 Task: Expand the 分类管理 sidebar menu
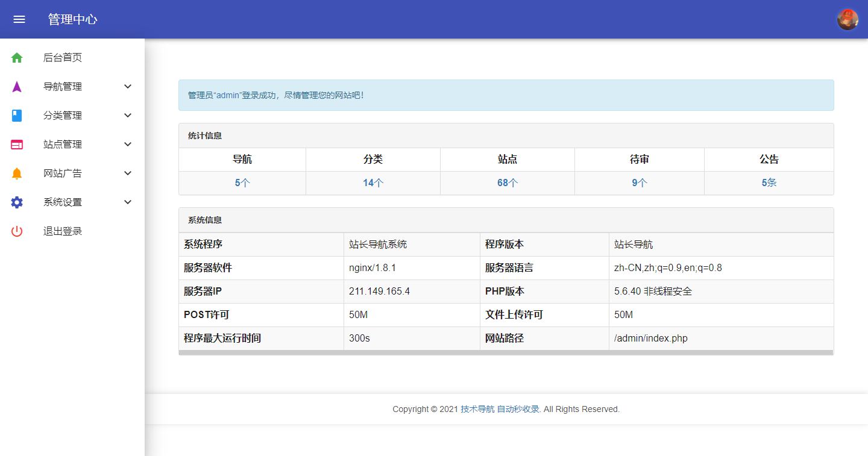[x=63, y=115]
